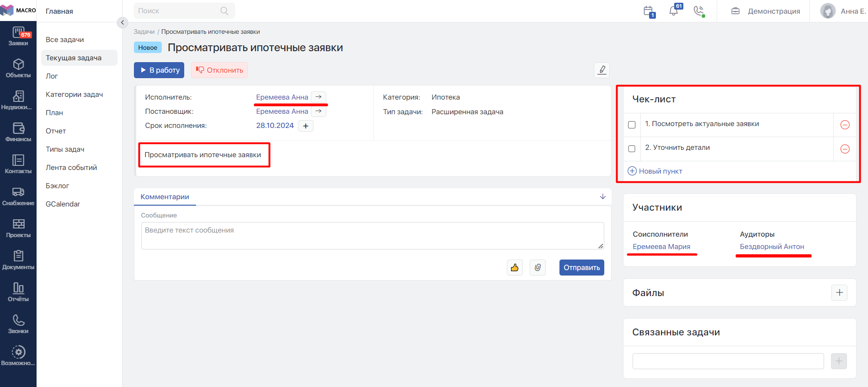
Task: Switch to the Комментарии tab
Action: (165, 197)
